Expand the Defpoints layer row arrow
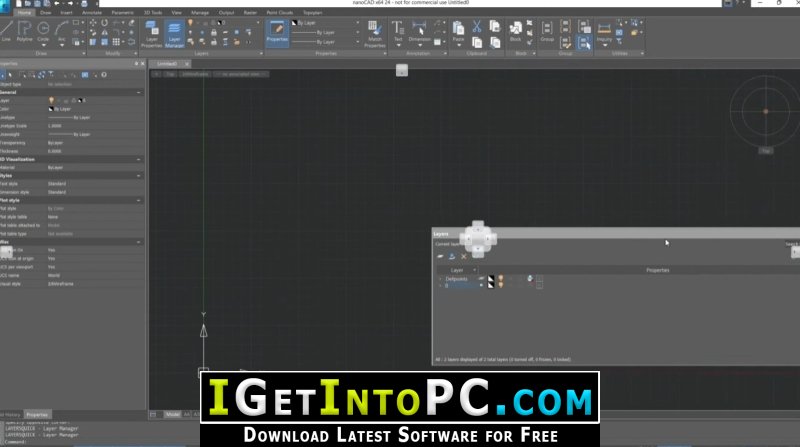The height and width of the screenshot is (447, 800). coord(440,279)
